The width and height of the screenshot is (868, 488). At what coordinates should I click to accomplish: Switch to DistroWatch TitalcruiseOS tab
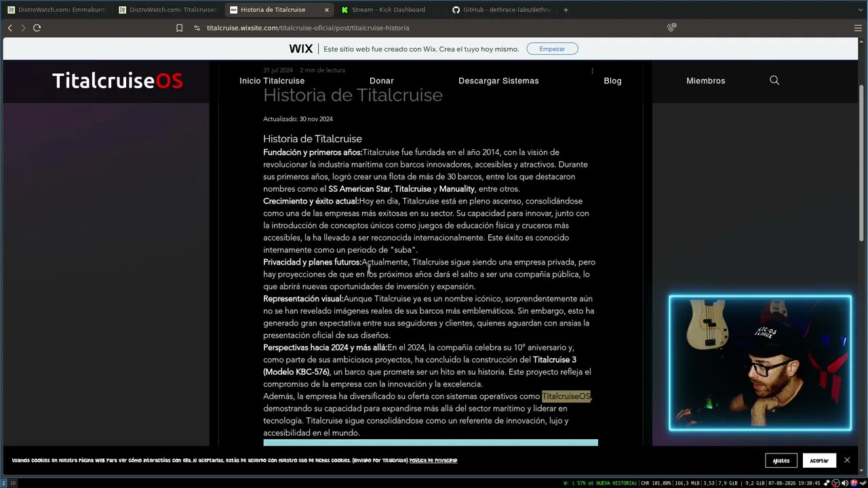coord(167,9)
